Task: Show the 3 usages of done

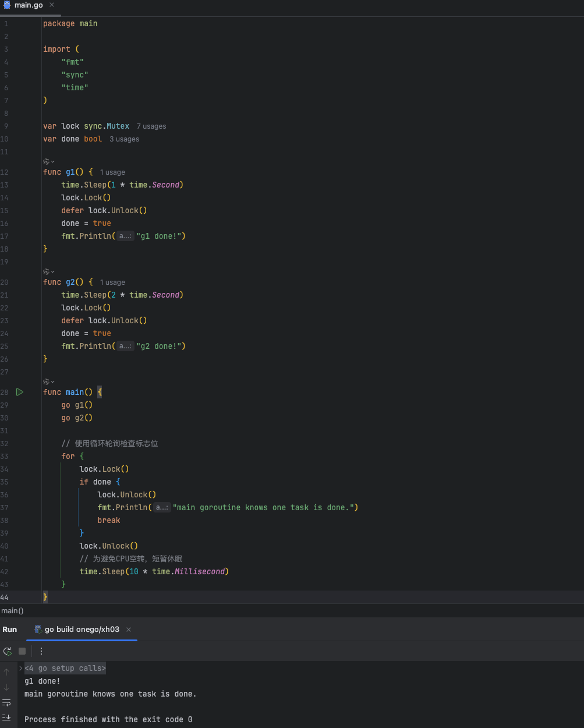Action: click(125, 139)
